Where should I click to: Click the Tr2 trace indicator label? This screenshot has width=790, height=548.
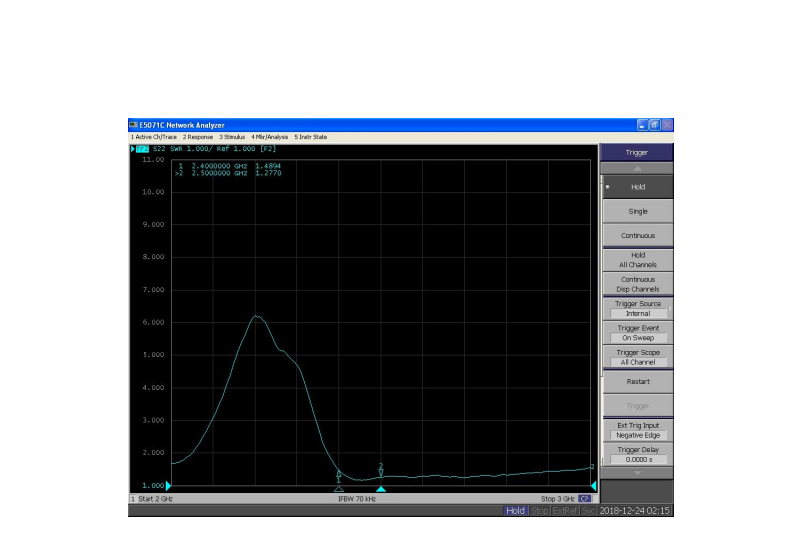pyautogui.click(x=142, y=149)
